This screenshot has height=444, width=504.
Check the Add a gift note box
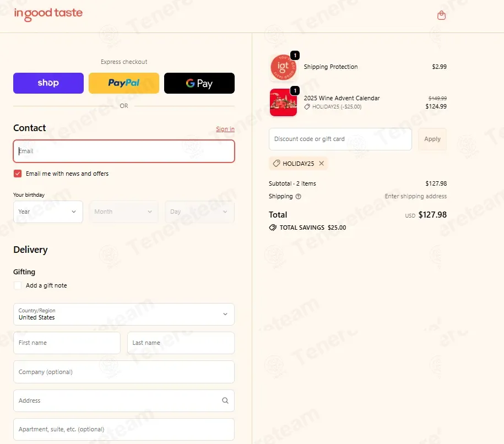[x=18, y=285]
